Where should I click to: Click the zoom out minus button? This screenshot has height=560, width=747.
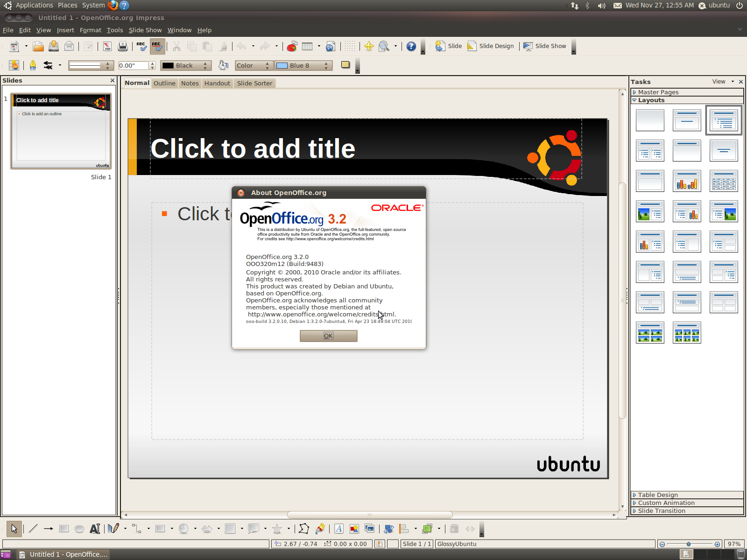662,544
